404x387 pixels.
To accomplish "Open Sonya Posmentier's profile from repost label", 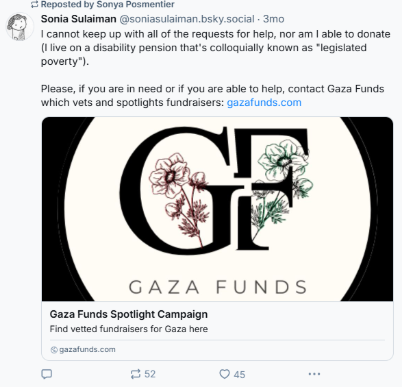I will click(135, 4).
